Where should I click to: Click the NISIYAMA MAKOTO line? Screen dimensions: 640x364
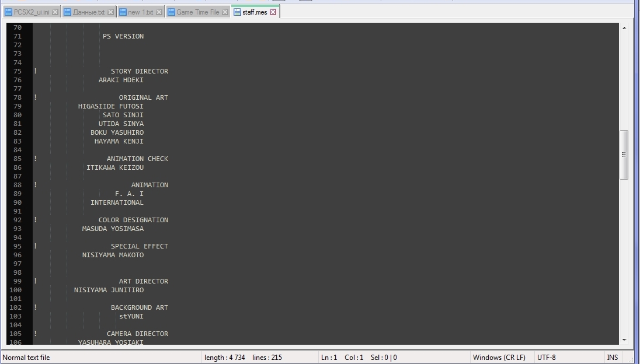click(x=113, y=255)
